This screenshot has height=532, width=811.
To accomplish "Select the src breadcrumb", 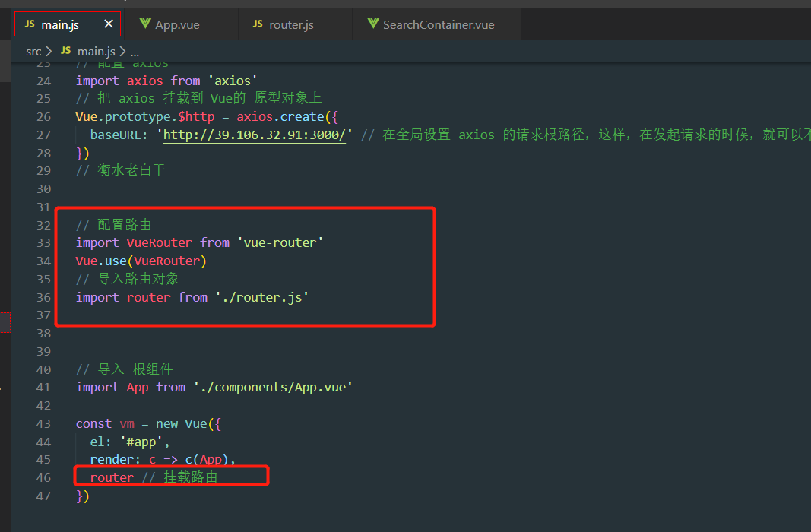I will pos(33,51).
